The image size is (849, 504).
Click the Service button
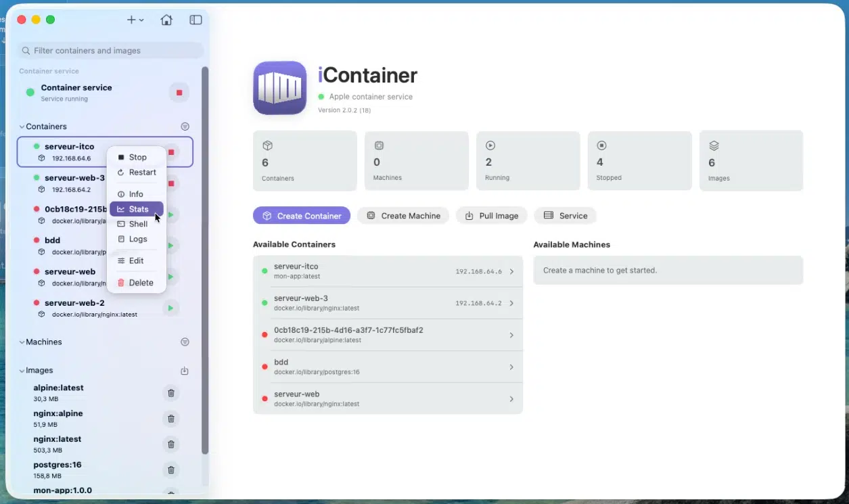point(566,216)
